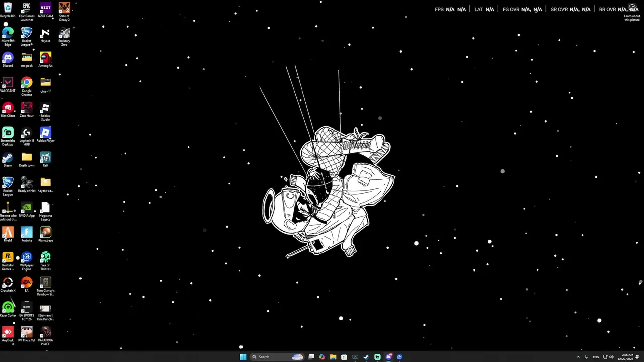The height and width of the screenshot is (362, 644).
Task: Open the ENG language switcher
Action: 596,357
